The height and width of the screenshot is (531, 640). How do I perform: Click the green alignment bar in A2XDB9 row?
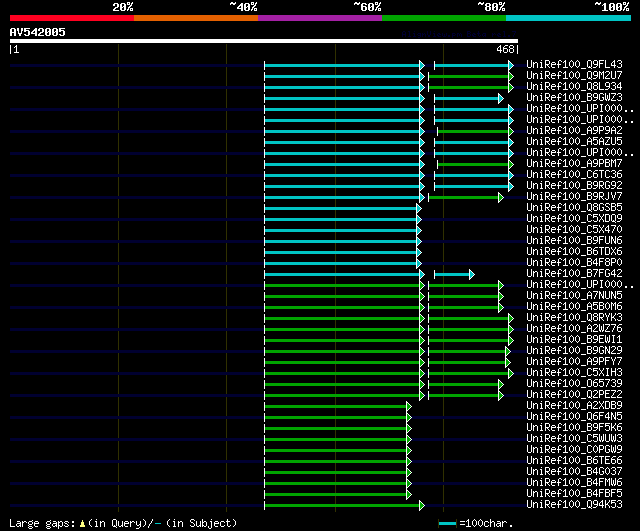point(338,407)
